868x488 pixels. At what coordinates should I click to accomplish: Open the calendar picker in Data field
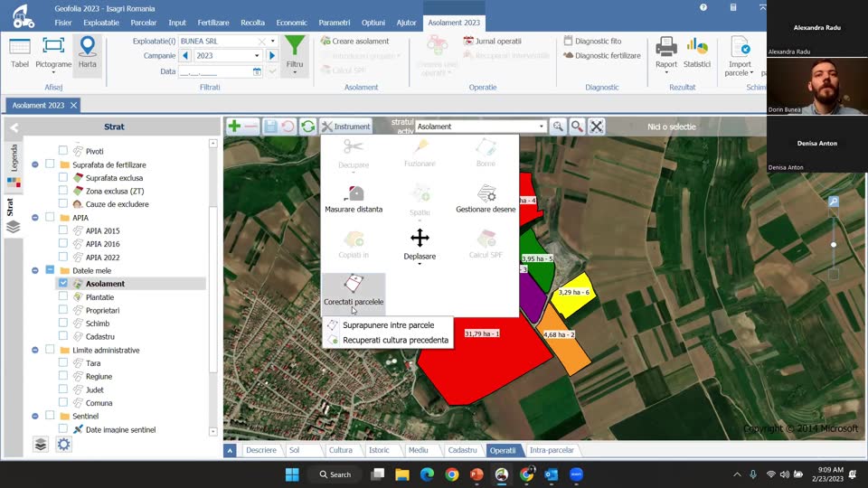[x=257, y=71]
